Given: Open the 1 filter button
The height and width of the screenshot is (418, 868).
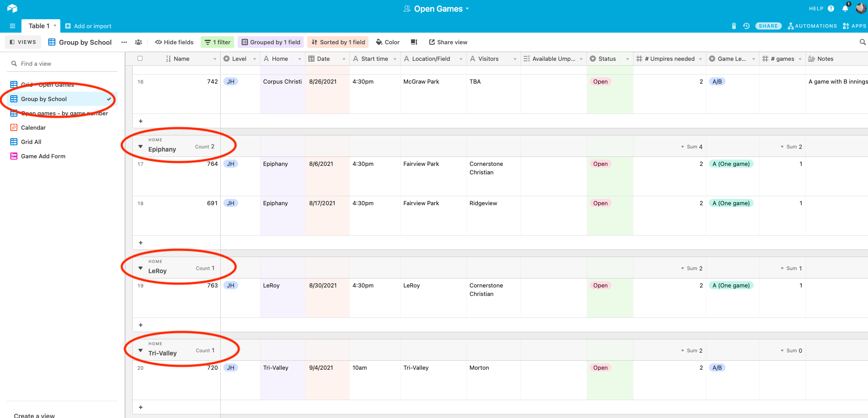Looking at the screenshot, I should click(x=218, y=42).
